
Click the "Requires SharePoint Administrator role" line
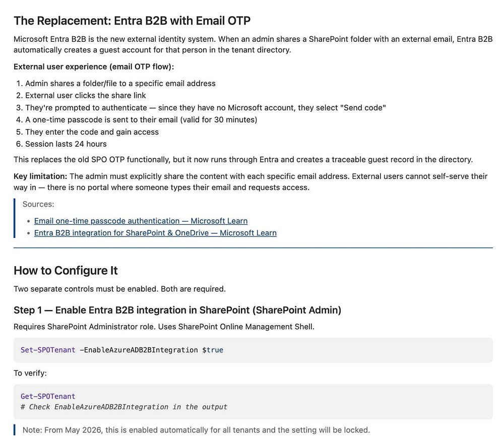point(164,327)
